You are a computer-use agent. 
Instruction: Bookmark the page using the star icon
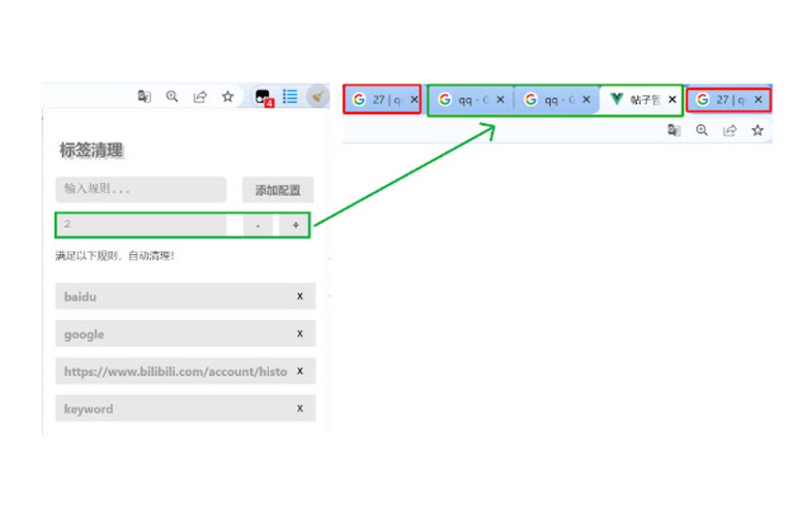pos(228,96)
